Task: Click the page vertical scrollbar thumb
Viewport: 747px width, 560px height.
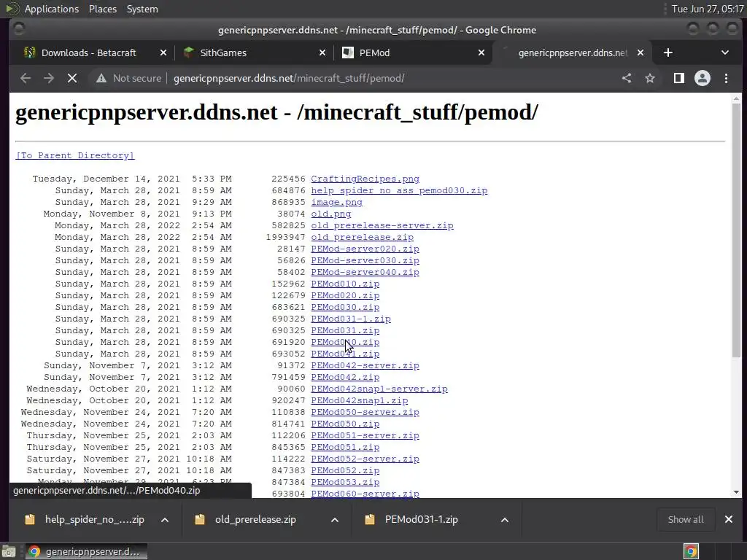Action: (737, 230)
